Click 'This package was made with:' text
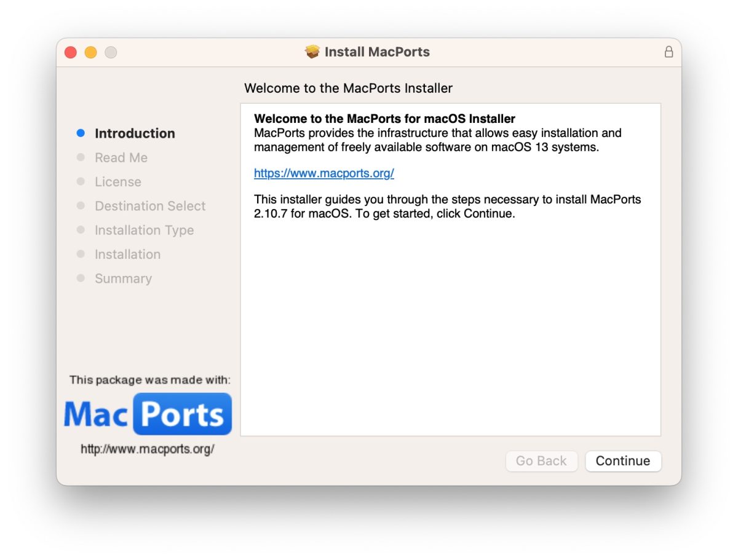738x560 pixels. (x=150, y=380)
